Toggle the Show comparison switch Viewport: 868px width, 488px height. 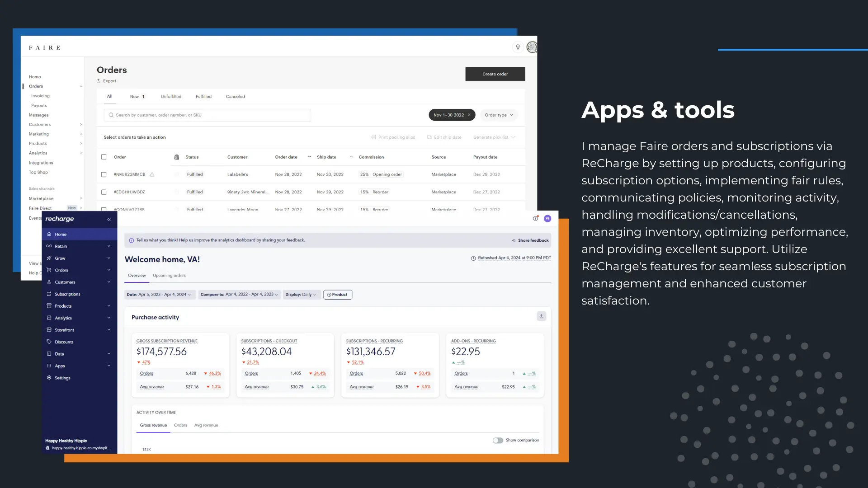[498, 440]
